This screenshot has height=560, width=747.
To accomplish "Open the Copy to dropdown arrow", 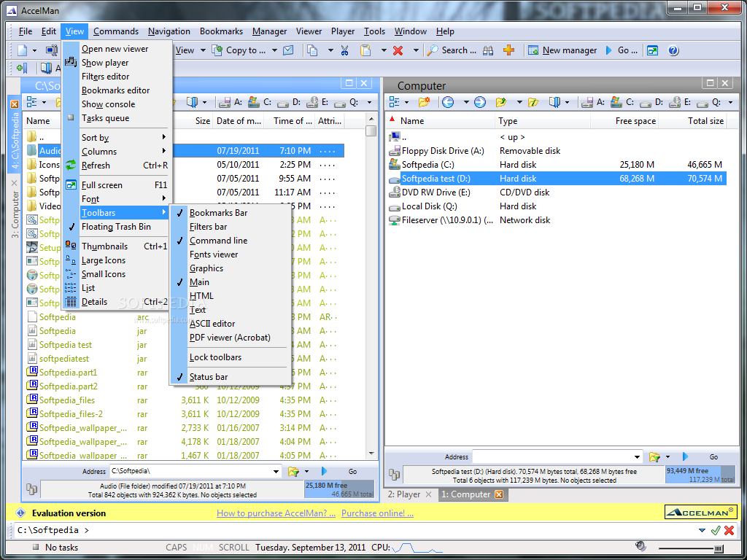I will tap(274, 50).
